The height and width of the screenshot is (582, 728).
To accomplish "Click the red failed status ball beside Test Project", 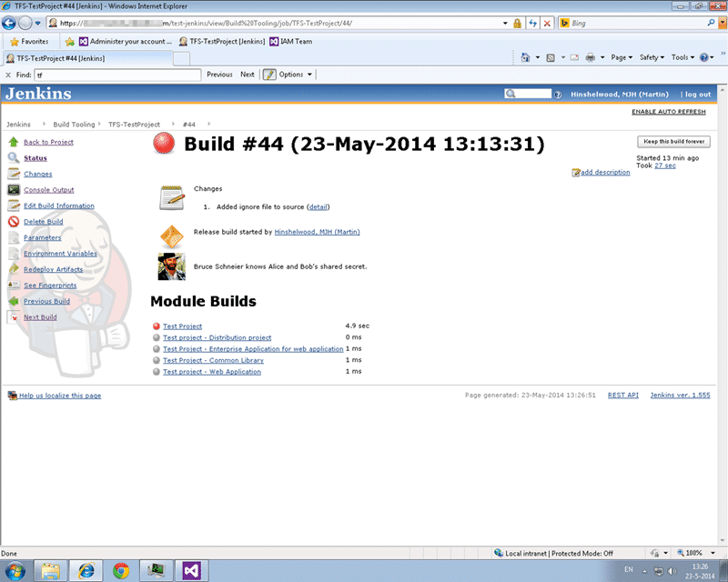I will 157,326.
